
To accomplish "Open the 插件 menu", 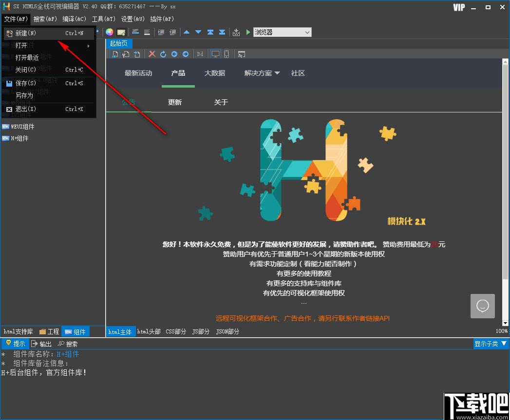I will (x=162, y=19).
